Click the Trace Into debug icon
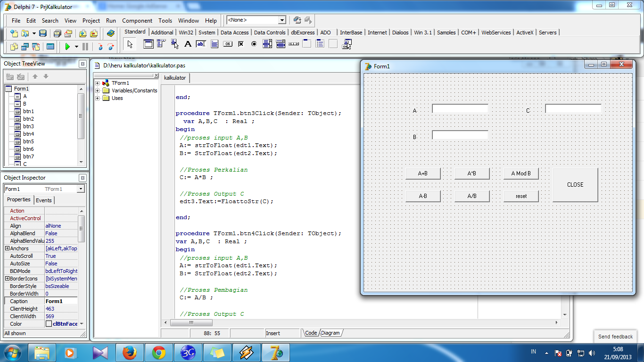The height and width of the screenshot is (362, 644). [100, 47]
